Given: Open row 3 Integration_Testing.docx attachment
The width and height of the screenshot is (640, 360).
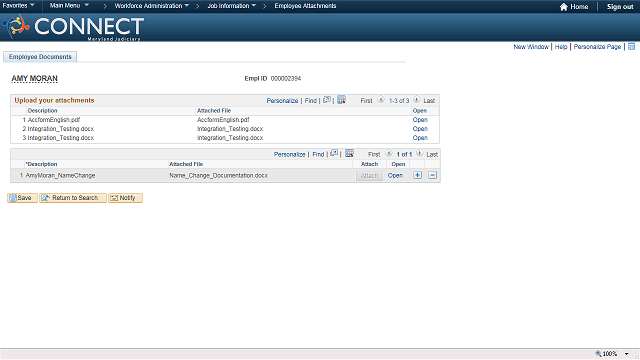Looking at the screenshot, I should 420,138.
